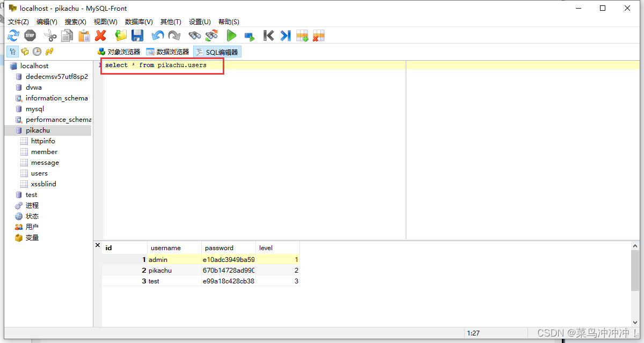
Task: Click the run selection icon
Action: 249,37
